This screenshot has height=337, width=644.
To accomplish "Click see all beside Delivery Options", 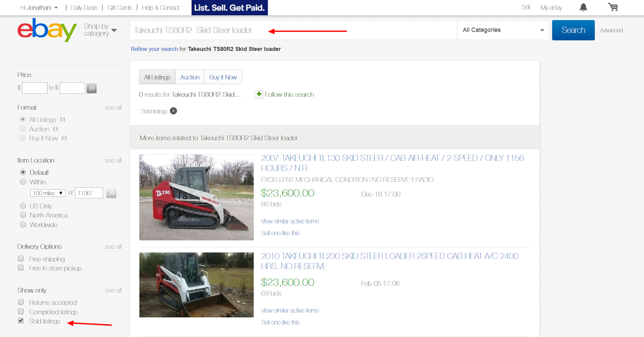I will point(113,246).
